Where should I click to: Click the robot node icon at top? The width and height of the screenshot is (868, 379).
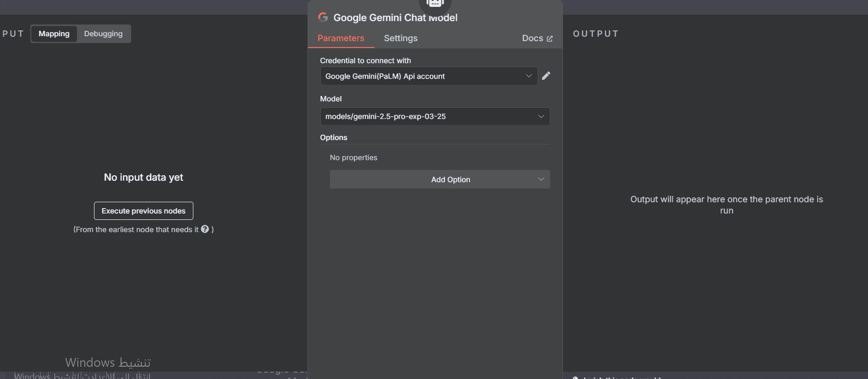(435, 3)
